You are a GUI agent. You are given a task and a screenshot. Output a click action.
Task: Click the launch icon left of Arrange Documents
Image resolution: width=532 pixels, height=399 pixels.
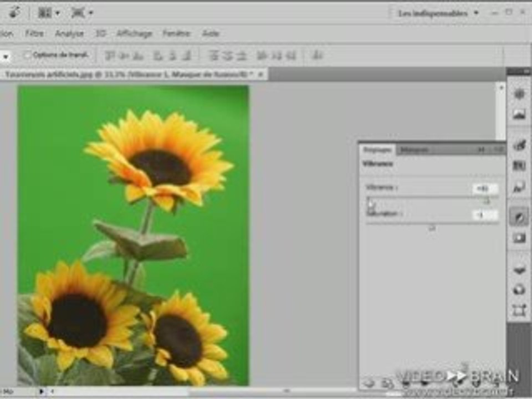[x=14, y=13]
